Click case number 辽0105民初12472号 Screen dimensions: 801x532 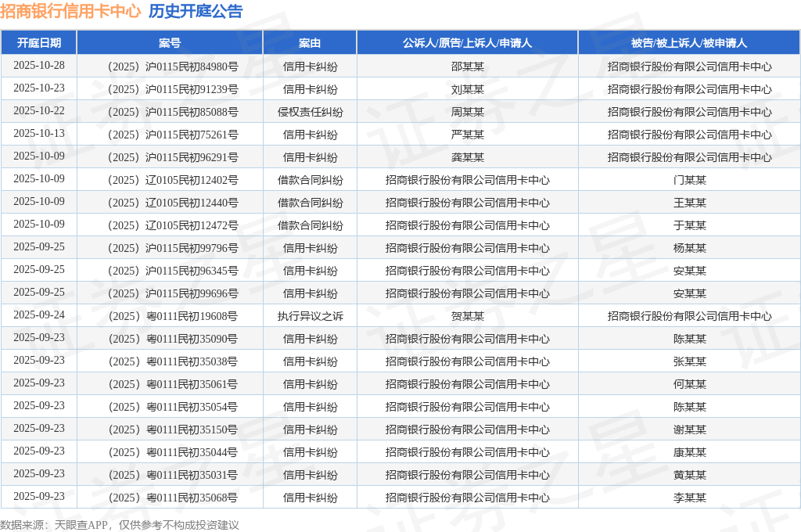point(173,225)
